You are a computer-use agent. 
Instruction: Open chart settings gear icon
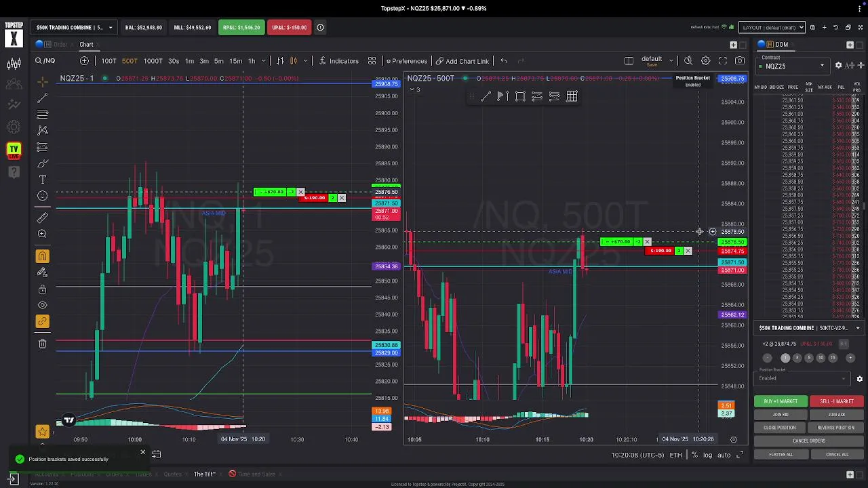[706, 61]
